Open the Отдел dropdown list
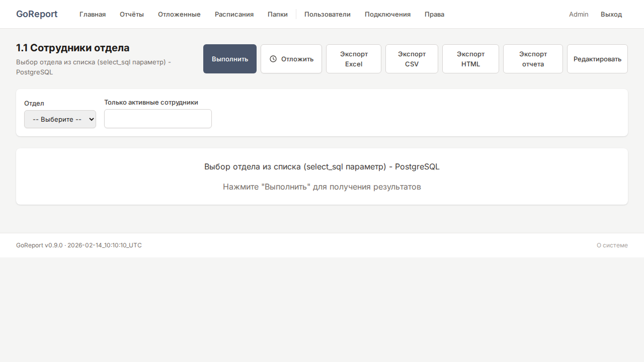The width and height of the screenshot is (644, 362). pos(60,120)
